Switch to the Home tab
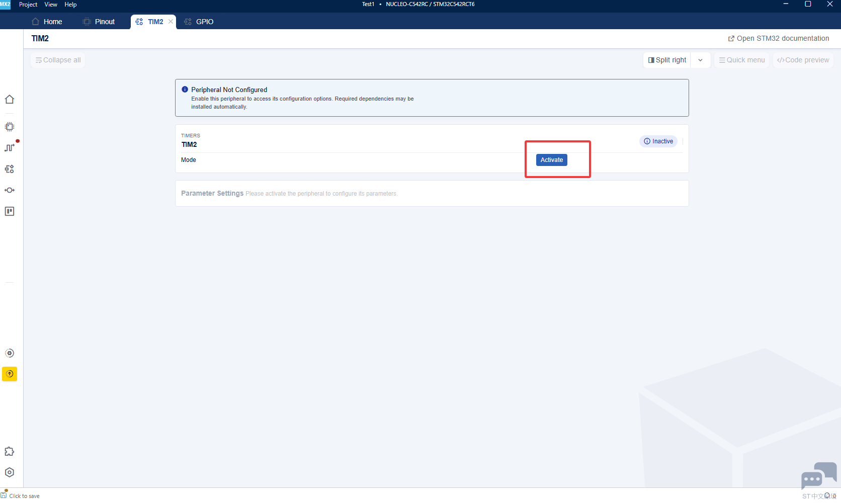Image resolution: width=841 pixels, height=504 pixels. [x=47, y=22]
